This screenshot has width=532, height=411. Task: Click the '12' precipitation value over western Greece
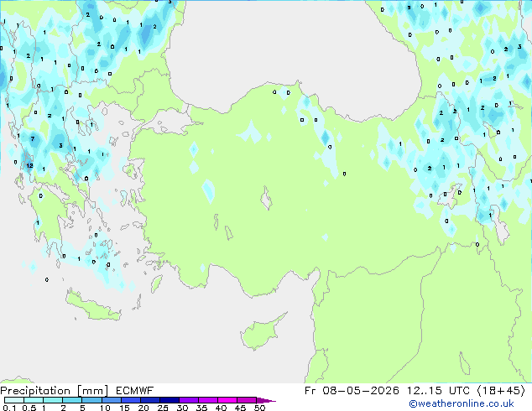29,165
